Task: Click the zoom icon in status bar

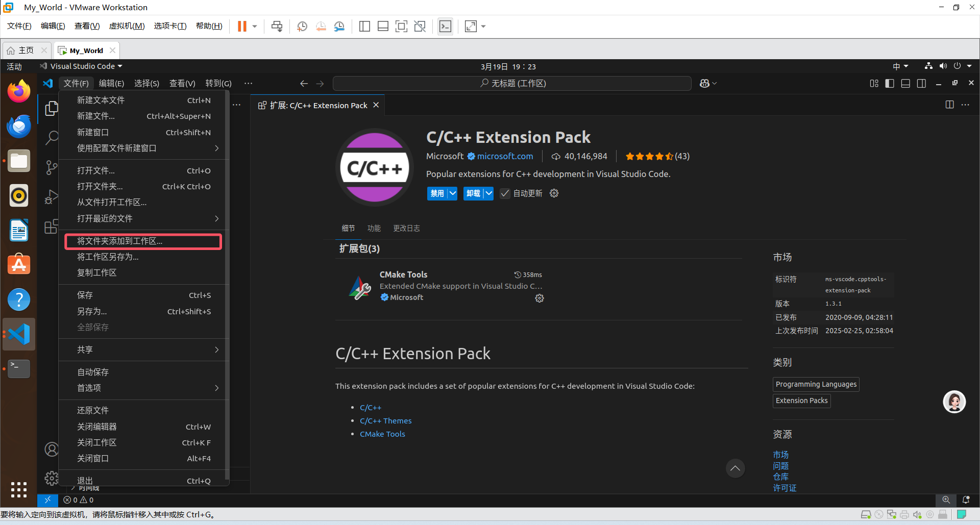Action: coord(946,500)
